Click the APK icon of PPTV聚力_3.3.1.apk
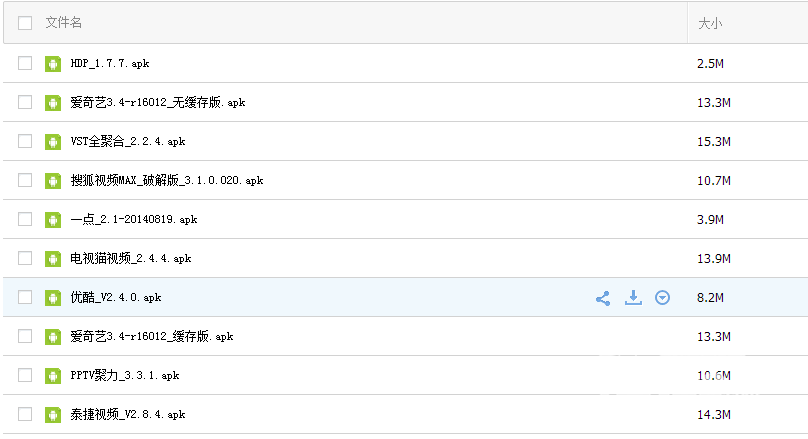 click(53, 376)
